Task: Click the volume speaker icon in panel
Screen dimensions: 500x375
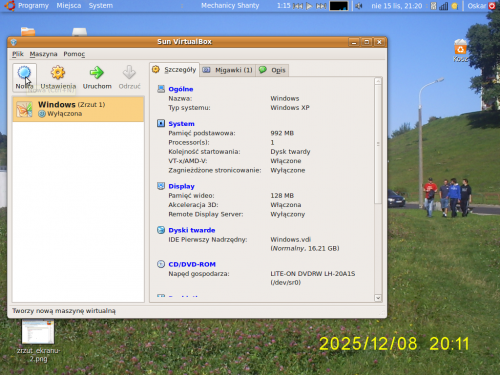Action: (x=359, y=6)
